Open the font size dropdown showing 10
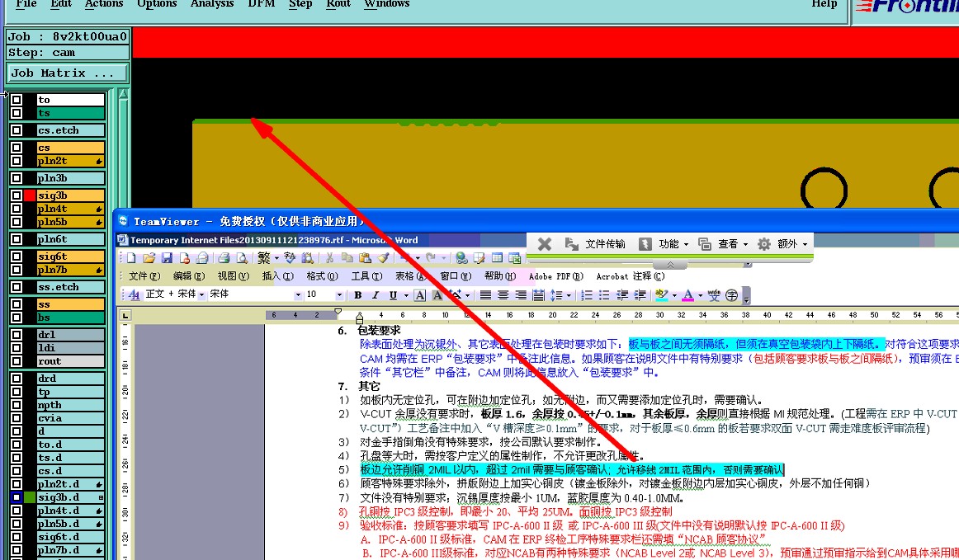This screenshot has height=560, width=959. point(339,294)
